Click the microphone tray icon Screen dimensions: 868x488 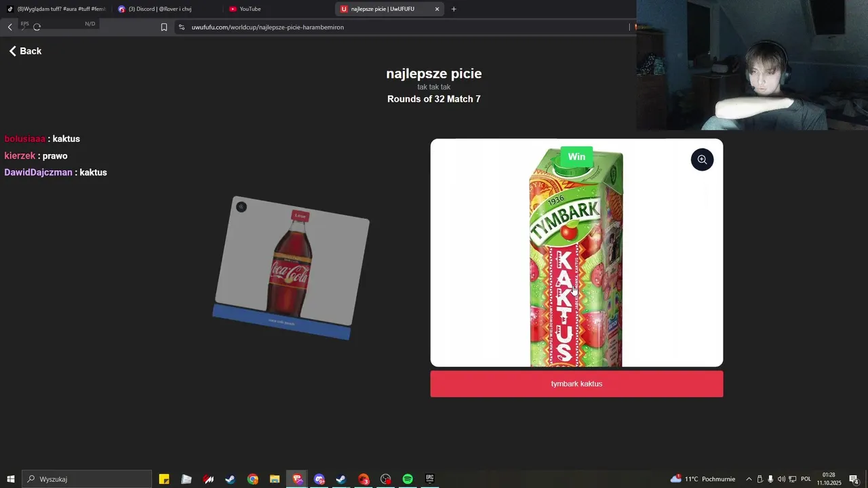pyautogui.click(x=770, y=479)
